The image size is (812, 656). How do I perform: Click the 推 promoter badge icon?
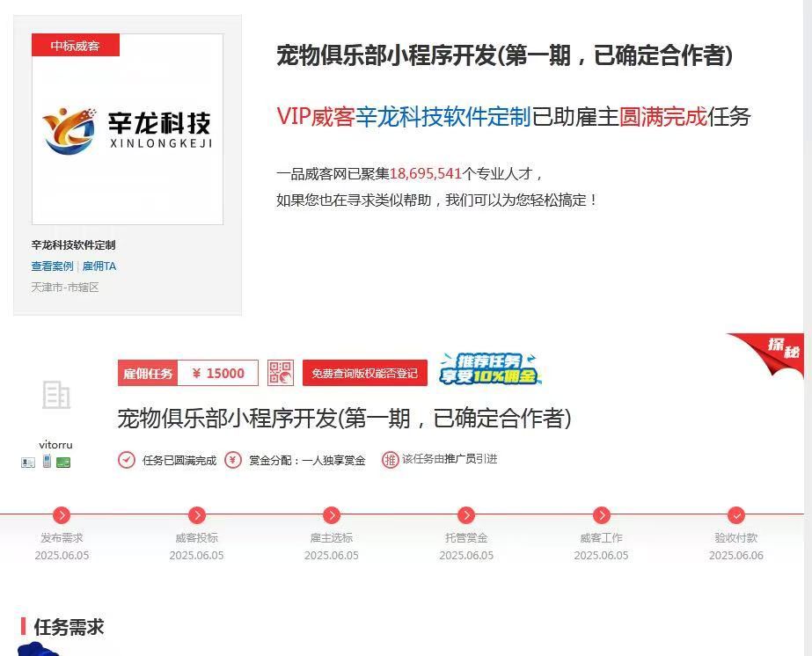(x=390, y=459)
